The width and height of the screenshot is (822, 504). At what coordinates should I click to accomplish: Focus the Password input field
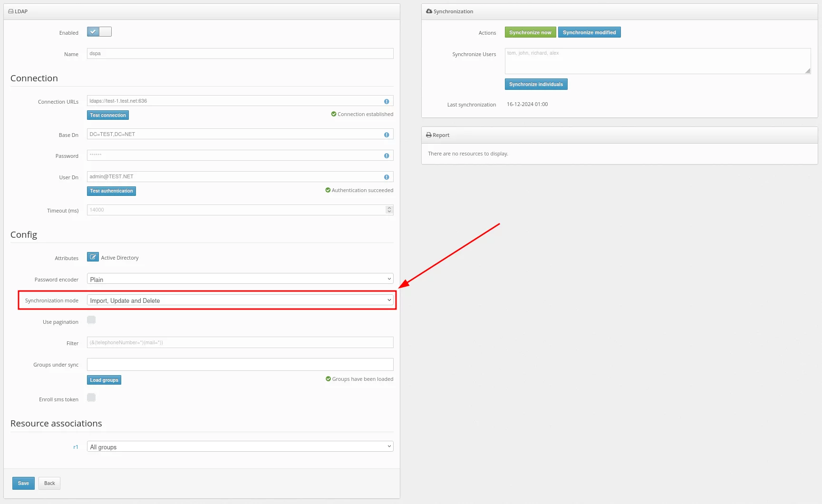[240, 155]
